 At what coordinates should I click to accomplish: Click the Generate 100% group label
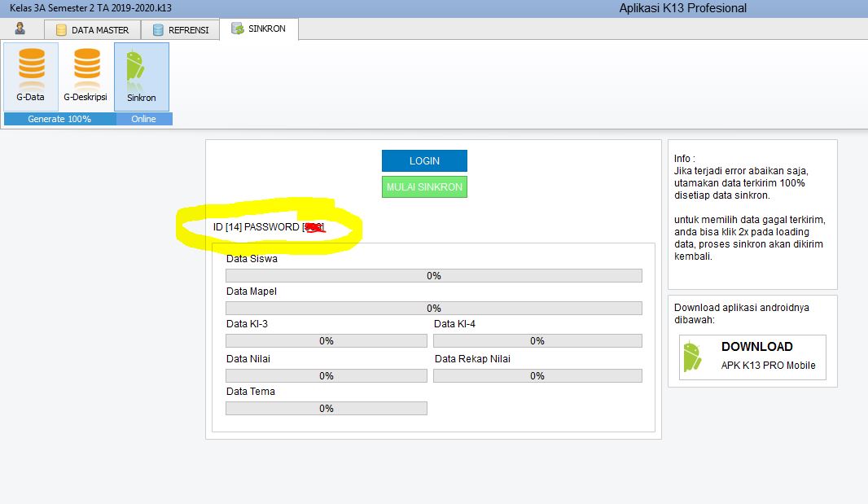tap(59, 119)
